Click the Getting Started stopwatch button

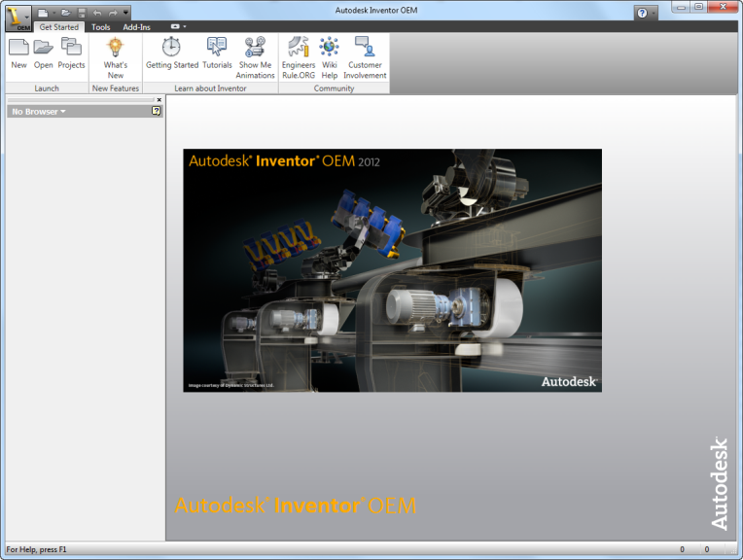click(172, 53)
